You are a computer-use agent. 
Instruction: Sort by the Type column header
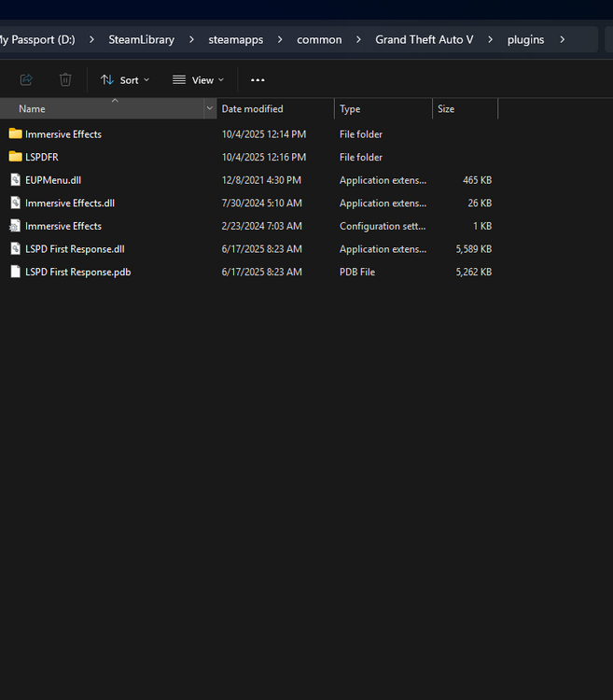[x=383, y=108]
